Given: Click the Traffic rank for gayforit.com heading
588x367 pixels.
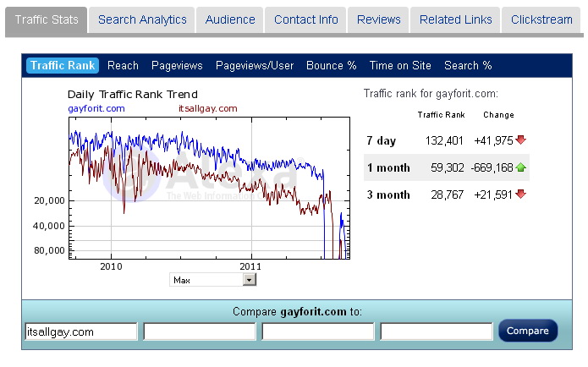Looking at the screenshot, I should [431, 93].
